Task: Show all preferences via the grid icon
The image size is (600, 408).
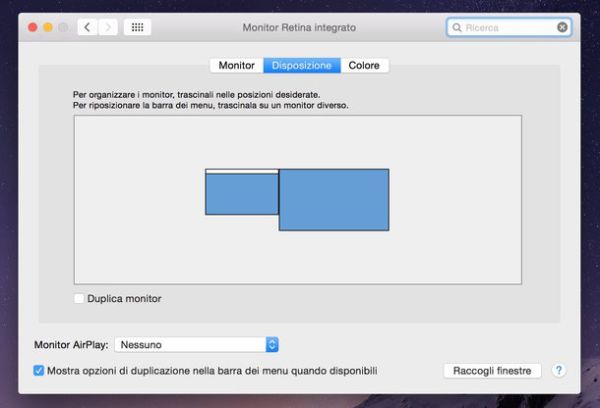Action: click(x=137, y=27)
